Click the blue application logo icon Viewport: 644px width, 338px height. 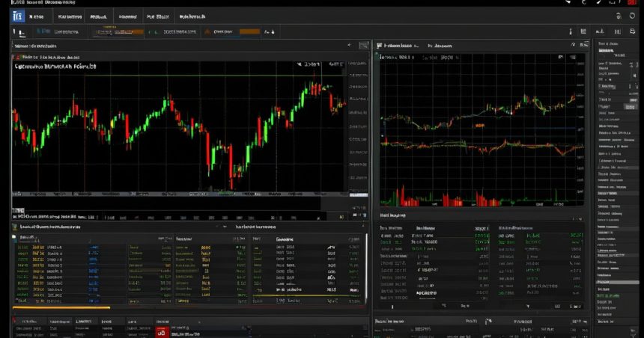point(18,16)
